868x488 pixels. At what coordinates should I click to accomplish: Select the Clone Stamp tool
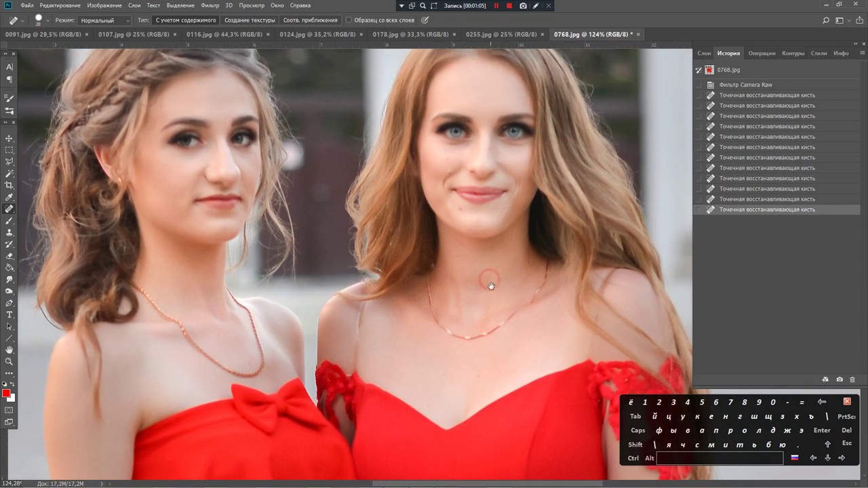[9, 232]
